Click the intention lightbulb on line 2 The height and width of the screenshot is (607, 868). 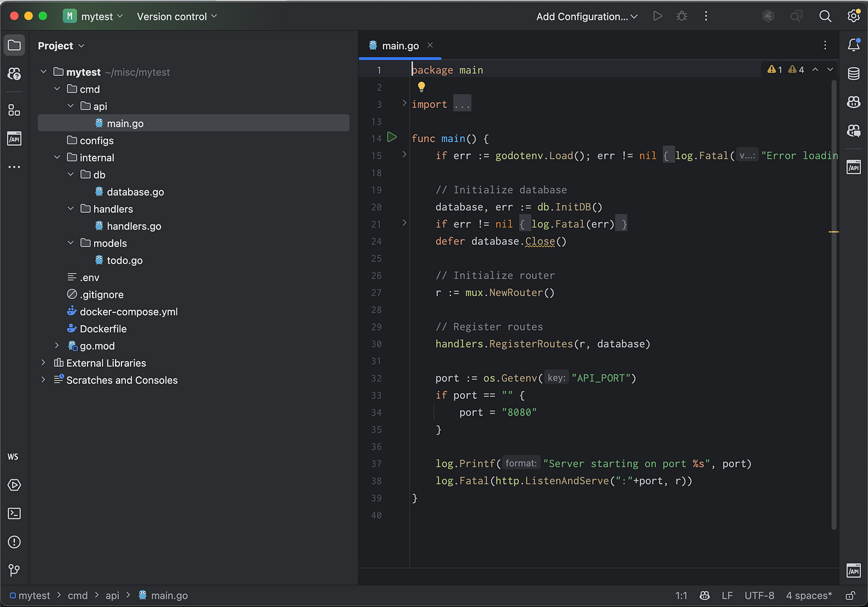pos(421,87)
